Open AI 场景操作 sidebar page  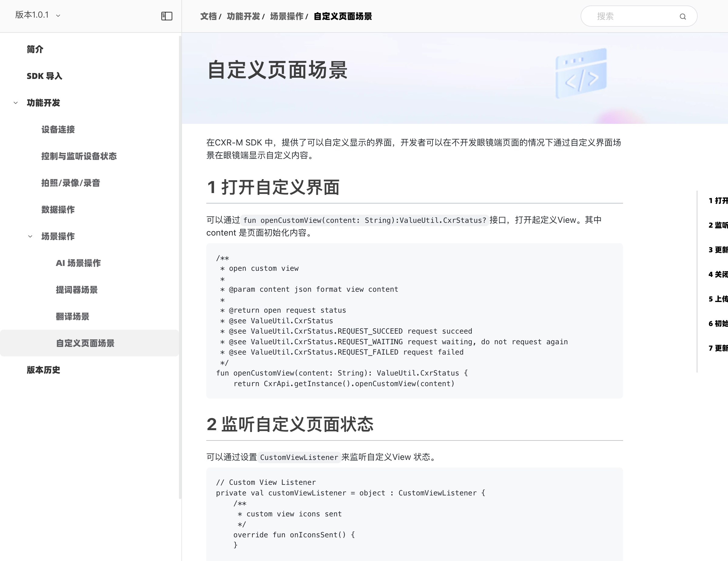(x=78, y=263)
